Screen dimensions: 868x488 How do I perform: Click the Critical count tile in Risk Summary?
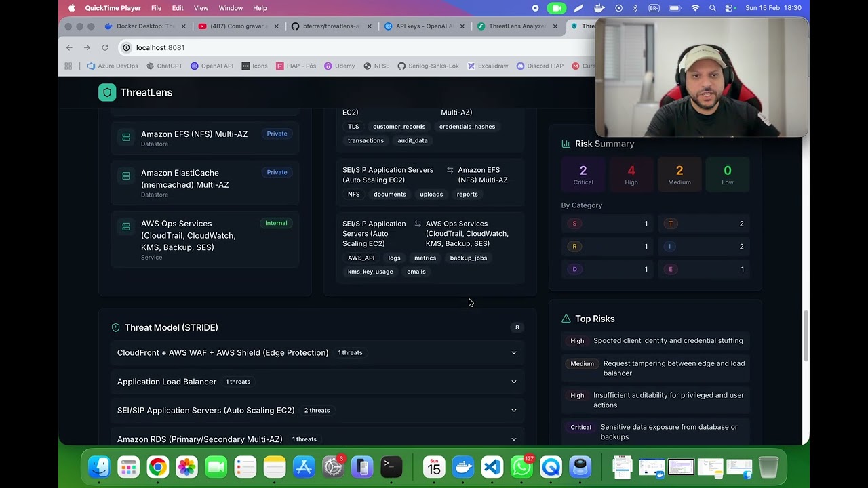point(583,175)
